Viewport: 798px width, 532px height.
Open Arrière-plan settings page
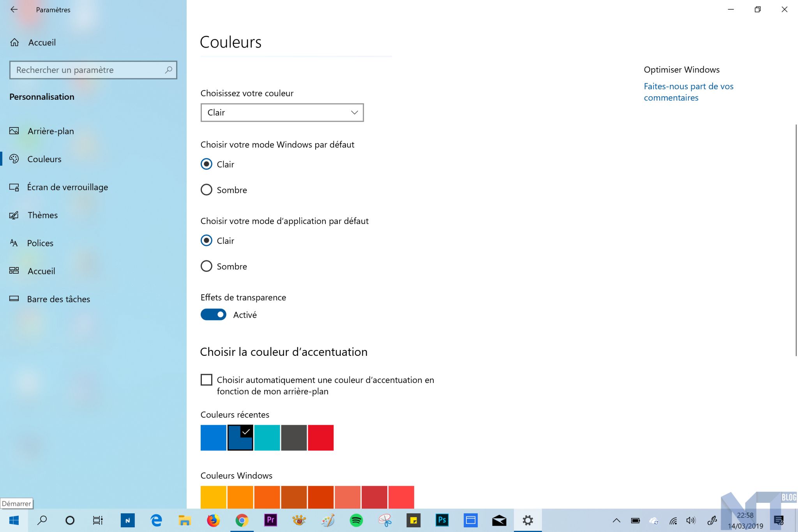(51, 131)
